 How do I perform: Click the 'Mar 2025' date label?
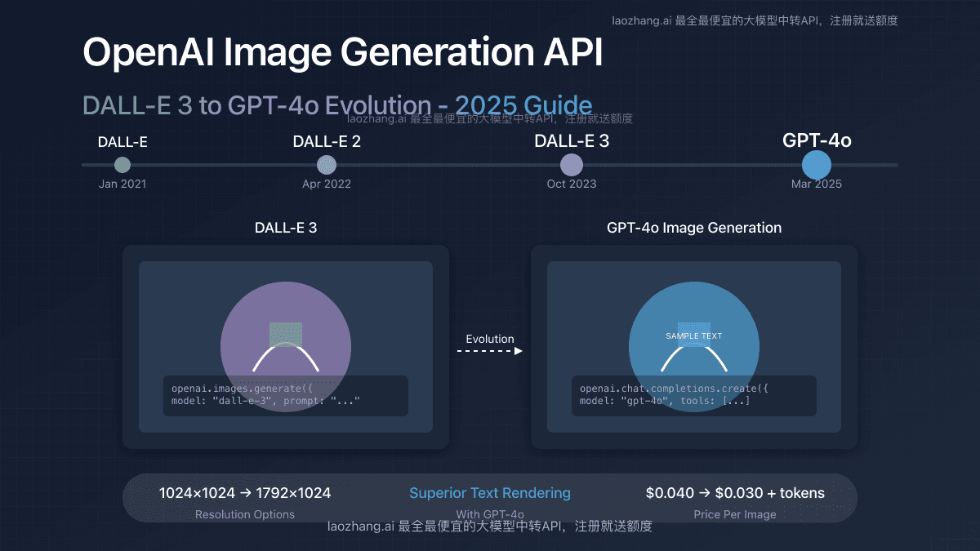pos(817,184)
